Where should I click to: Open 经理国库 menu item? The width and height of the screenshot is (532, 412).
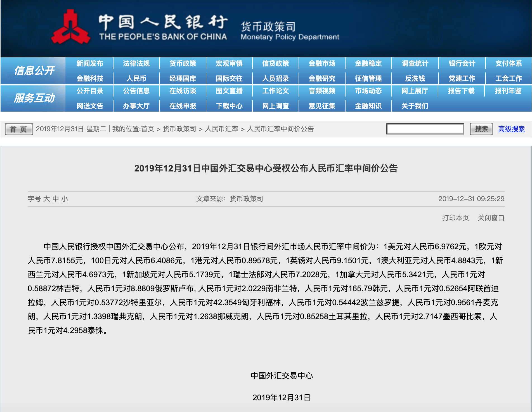183,79
